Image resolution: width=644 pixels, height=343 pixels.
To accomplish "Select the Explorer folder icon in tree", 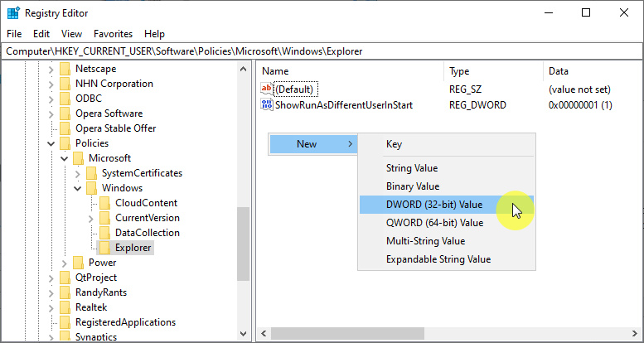I will tap(104, 248).
